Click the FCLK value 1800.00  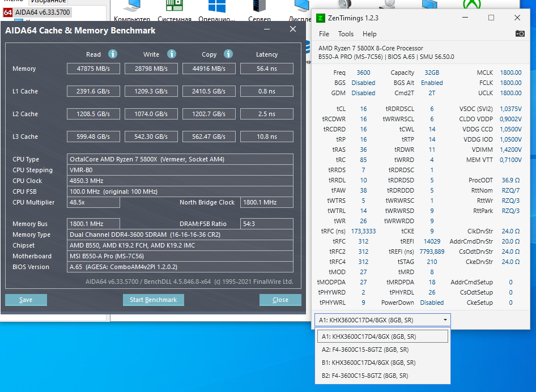[x=511, y=83]
